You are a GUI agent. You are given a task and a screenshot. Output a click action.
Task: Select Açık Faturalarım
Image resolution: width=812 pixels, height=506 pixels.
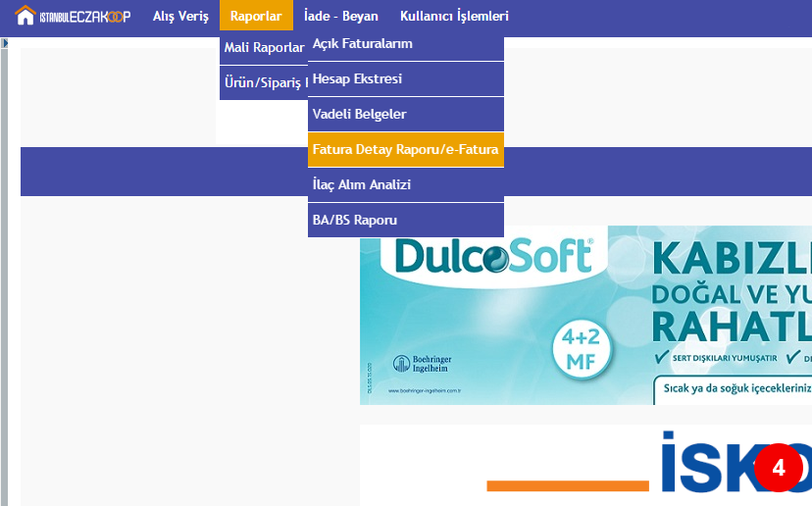(405, 44)
